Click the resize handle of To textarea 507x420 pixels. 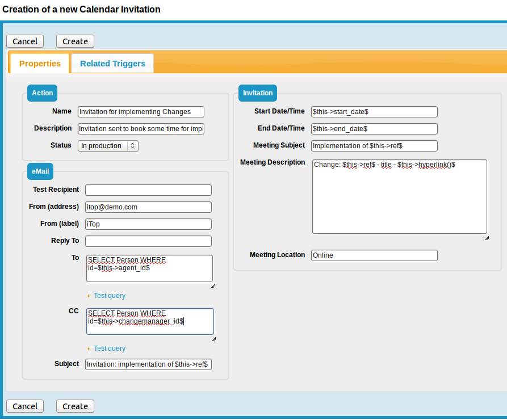click(x=212, y=286)
